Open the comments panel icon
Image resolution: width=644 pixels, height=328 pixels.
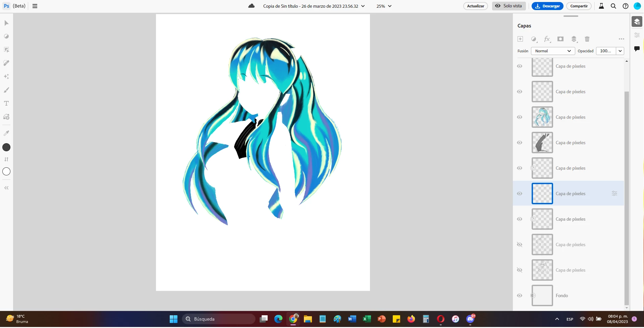point(637,49)
